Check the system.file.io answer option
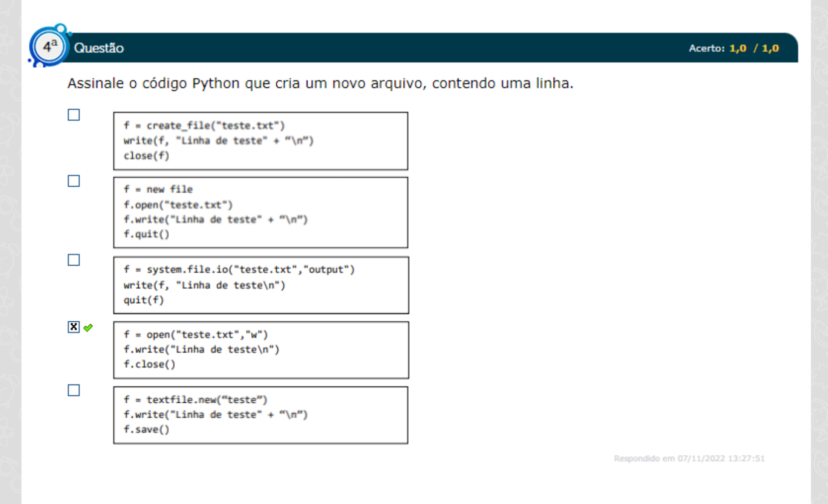This screenshot has width=828, height=504. pyautogui.click(x=73, y=260)
